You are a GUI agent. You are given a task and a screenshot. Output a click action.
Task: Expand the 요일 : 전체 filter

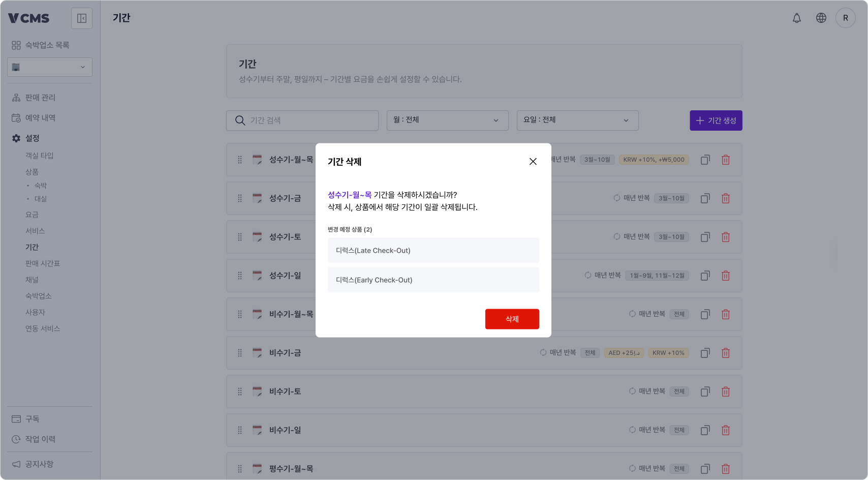click(577, 120)
